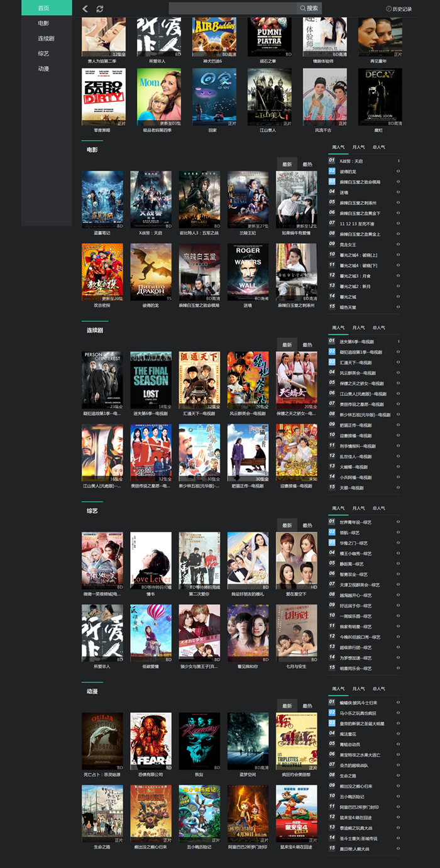Open 电影 category in the sidebar
This screenshot has width=440, height=868.
tap(43, 23)
